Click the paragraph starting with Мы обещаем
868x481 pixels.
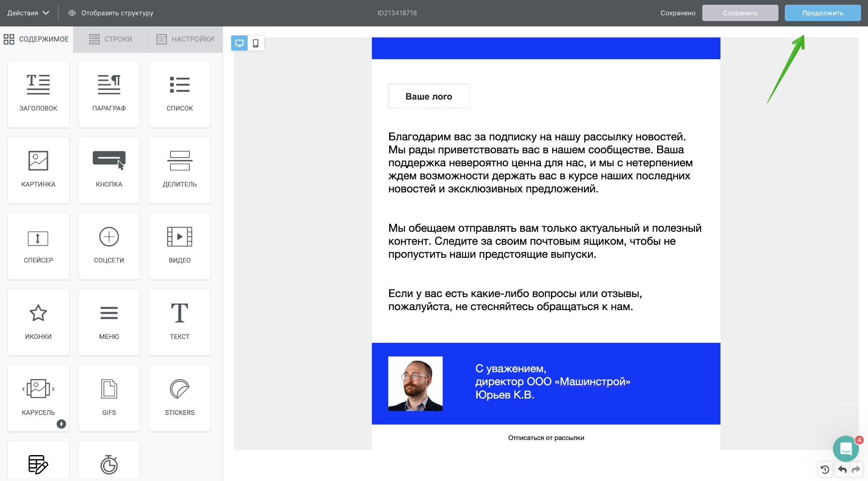click(545, 241)
